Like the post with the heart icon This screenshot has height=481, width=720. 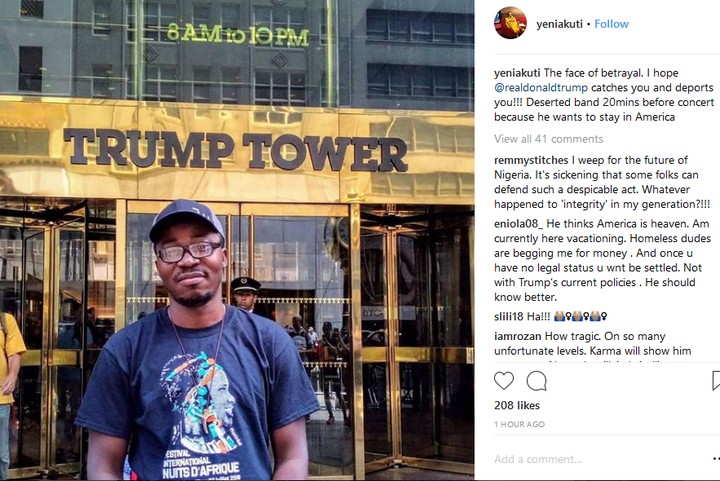[x=504, y=381]
